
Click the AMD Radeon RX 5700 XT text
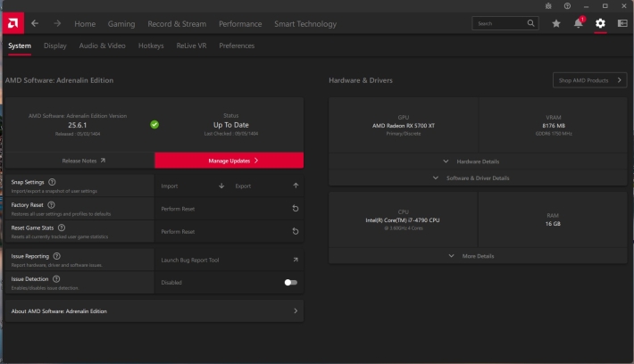point(404,126)
